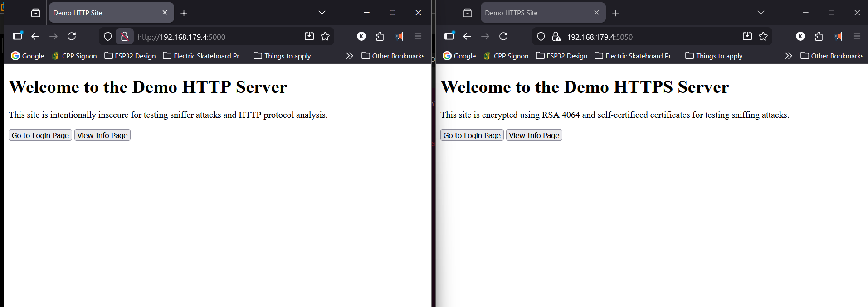The height and width of the screenshot is (307, 868).
Task: Open the extensions puzzle icon in HTTP window
Action: click(x=380, y=37)
